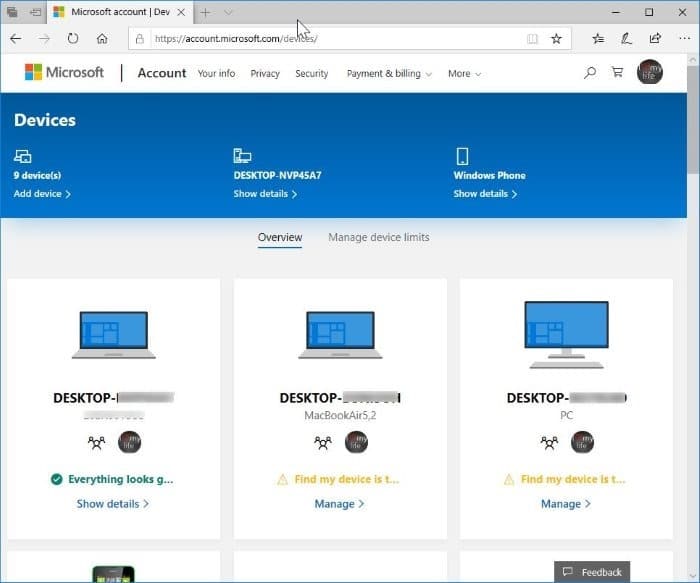This screenshot has width=700, height=583.
Task: Click Find my device warning on PC card
Action: pos(565,479)
